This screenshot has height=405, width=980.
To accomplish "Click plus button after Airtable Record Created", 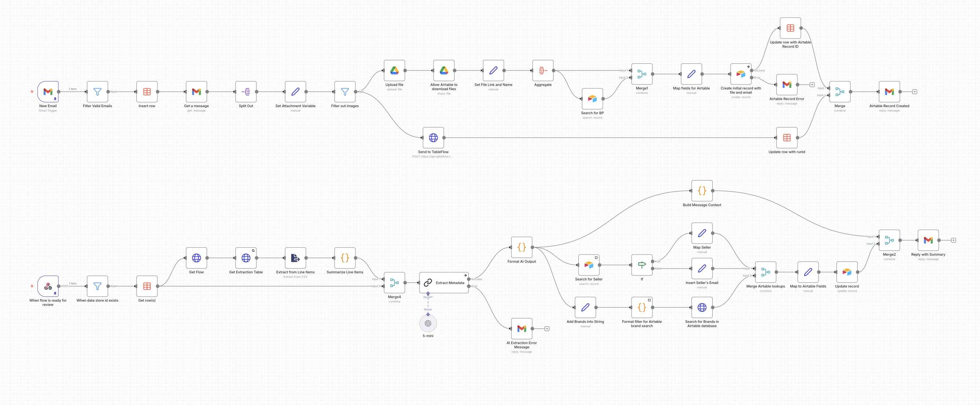I will pos(915,91).
